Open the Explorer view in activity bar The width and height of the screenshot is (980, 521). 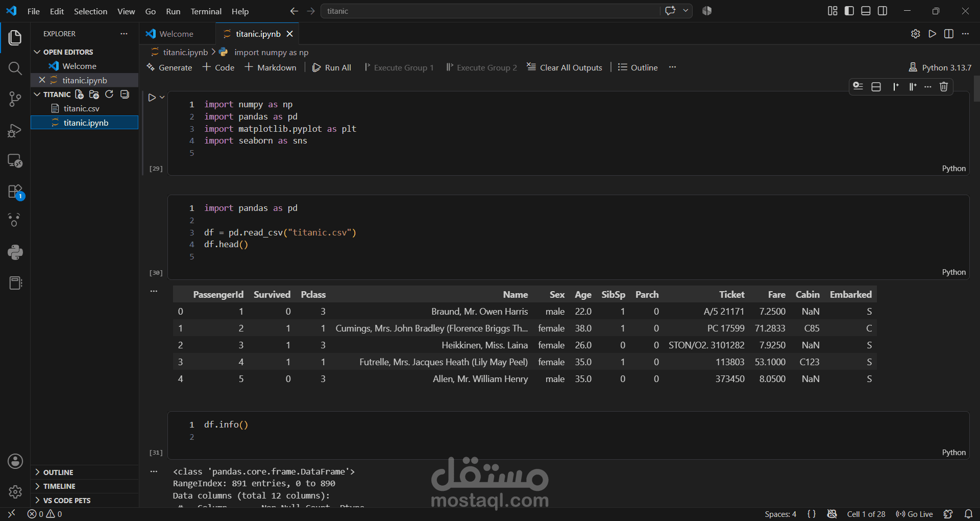[15, 38]
